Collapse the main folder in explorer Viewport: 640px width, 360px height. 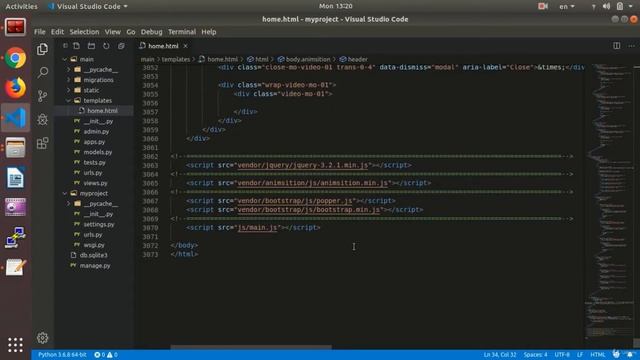point(65,59)
